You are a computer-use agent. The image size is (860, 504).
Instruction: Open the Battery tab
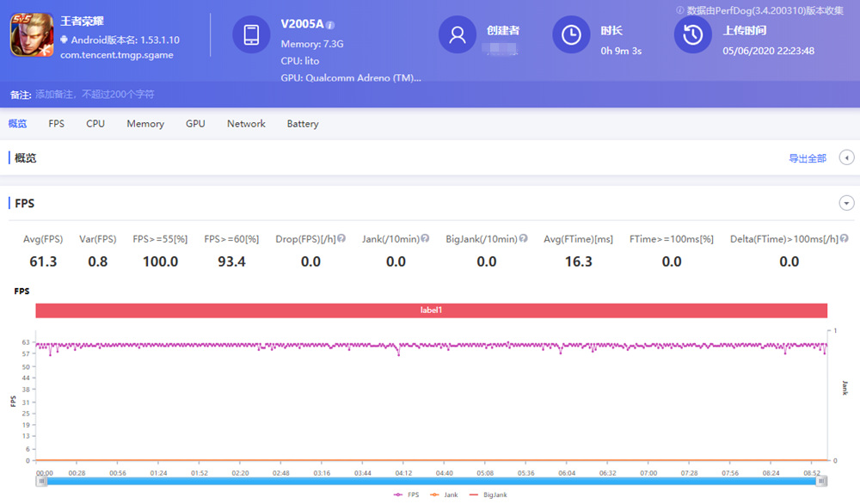[x=302, y=124]
